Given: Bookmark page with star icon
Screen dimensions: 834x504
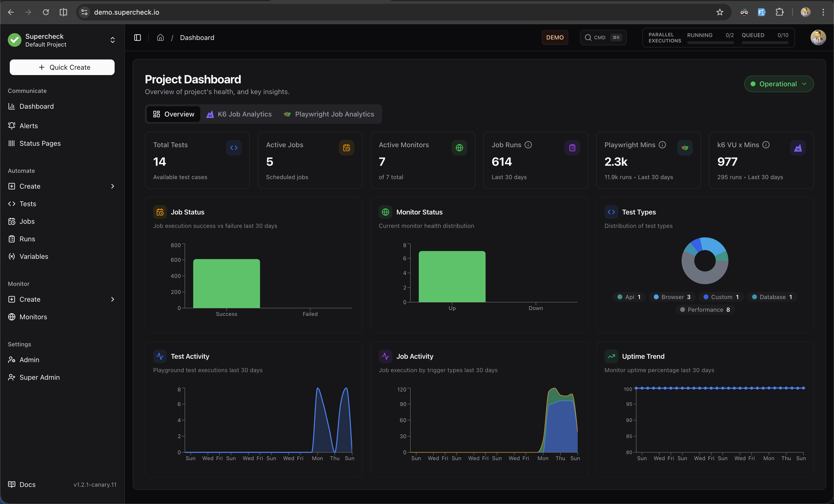Looking at the screenshot, I should tap(720, 12).
